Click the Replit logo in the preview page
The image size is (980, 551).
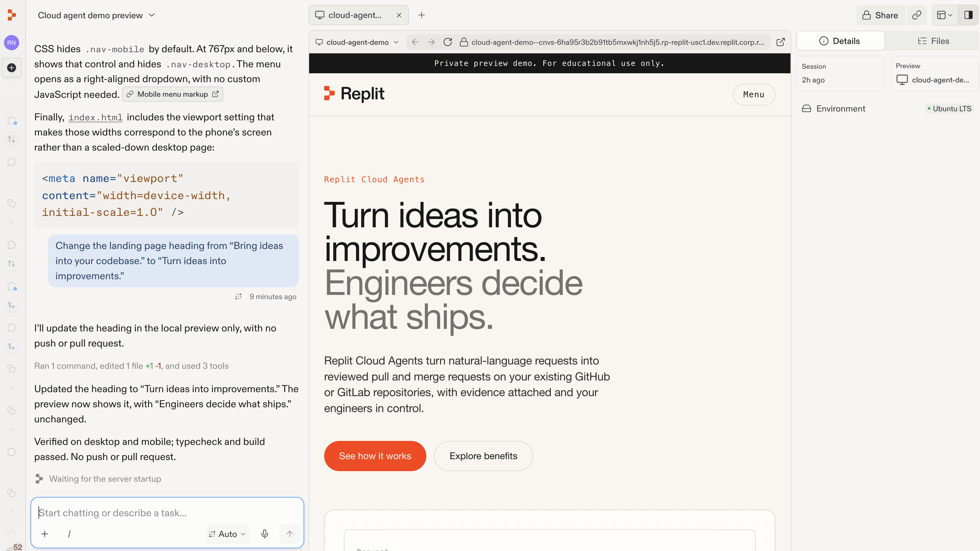tap(354, 94)
